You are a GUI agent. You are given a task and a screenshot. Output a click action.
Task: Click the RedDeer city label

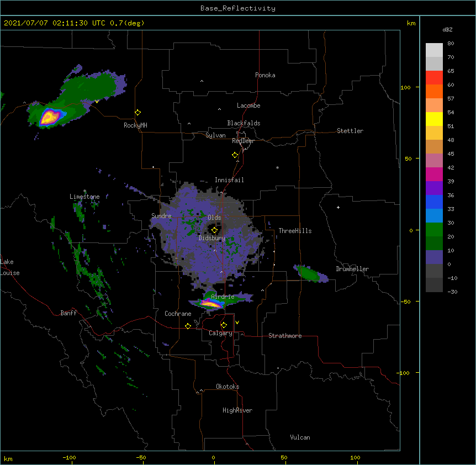(243, 141)
